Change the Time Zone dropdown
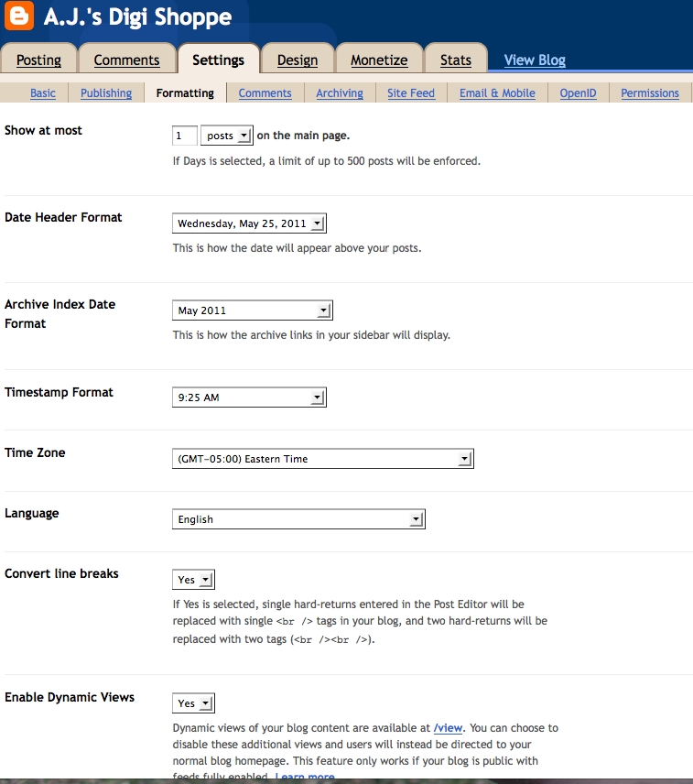The image size is (693, 784). pyautogui.click(x=322, y=459)
